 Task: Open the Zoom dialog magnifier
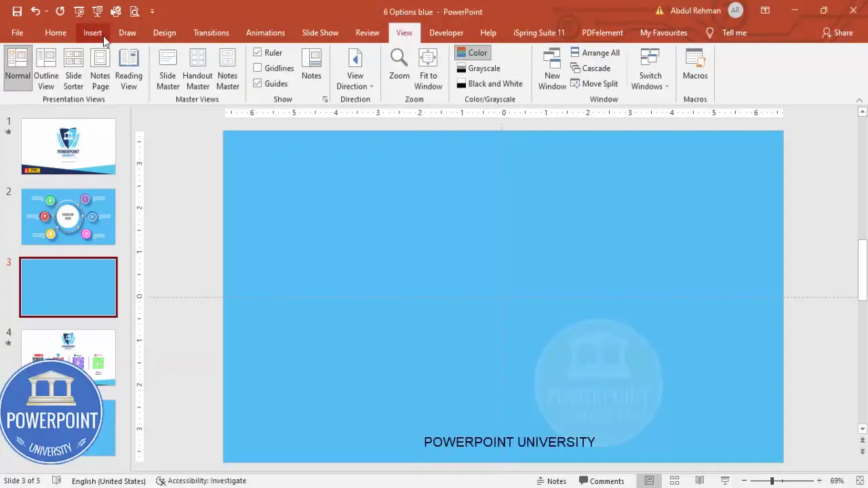click(x=399, y=64)
